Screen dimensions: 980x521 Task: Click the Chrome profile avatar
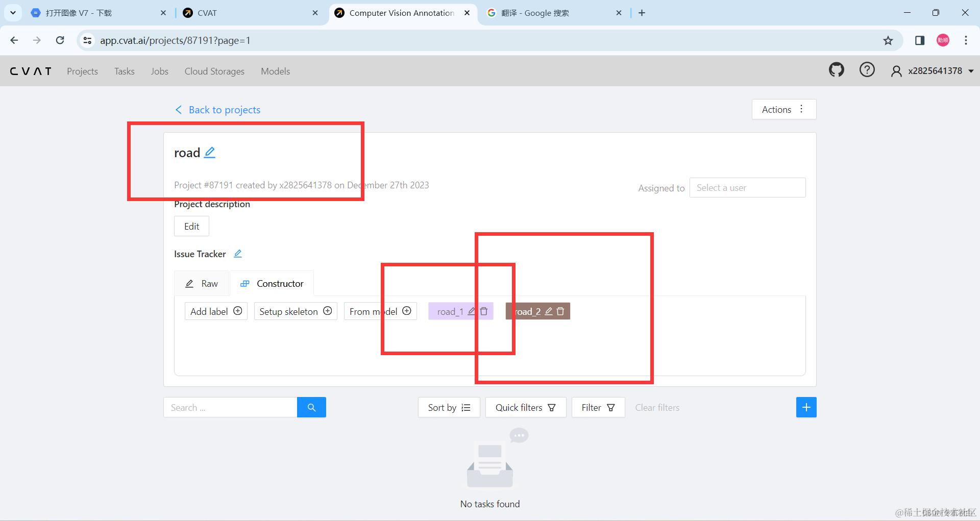(x=943, y=40)
